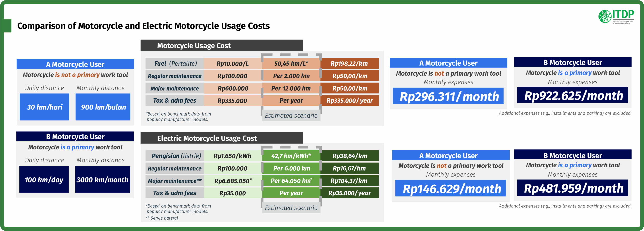Screen dimensions: 644x231
Task: Click the infographic title about usage cost comparison
Action: (x=143, y=26)
